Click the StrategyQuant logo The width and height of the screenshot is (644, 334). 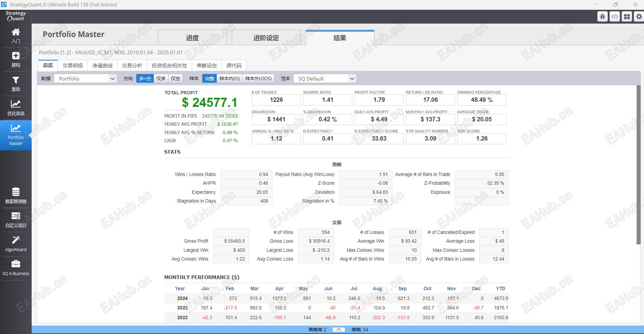15,16
